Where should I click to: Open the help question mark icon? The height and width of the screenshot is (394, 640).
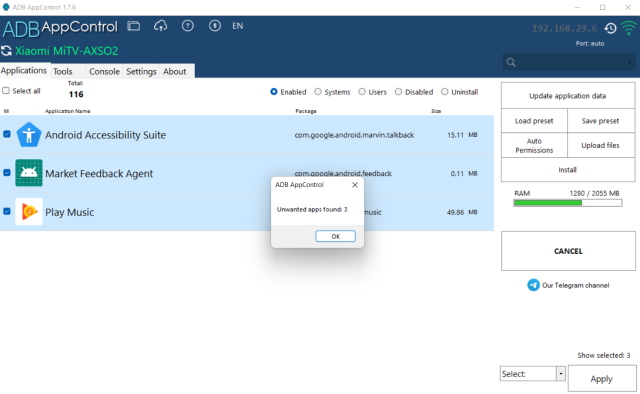coord(188,26)
